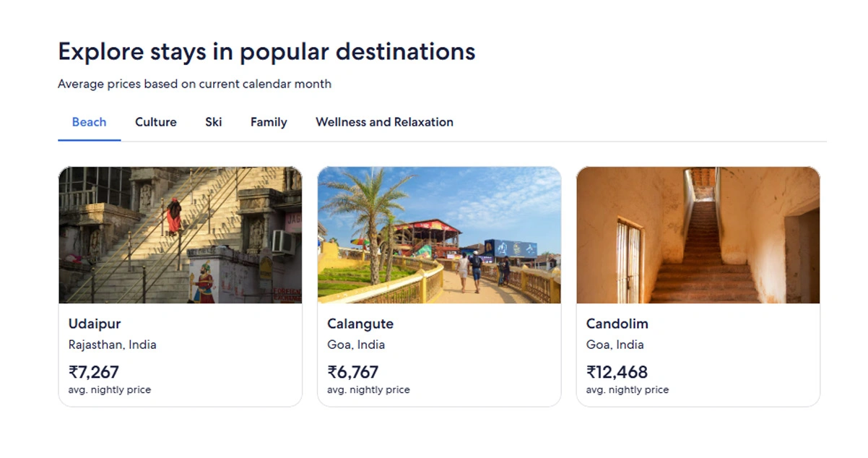Click the Udaipur stairs photo
Screen dimensions: 868x458
pos(180,235)
